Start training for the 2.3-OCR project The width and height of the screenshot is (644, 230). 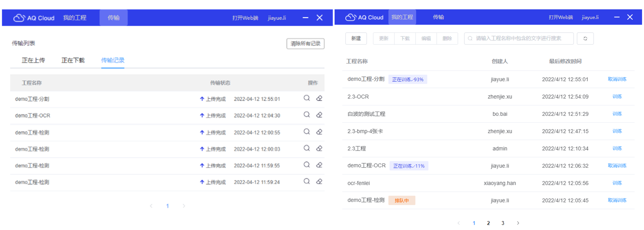click(617, 96)
